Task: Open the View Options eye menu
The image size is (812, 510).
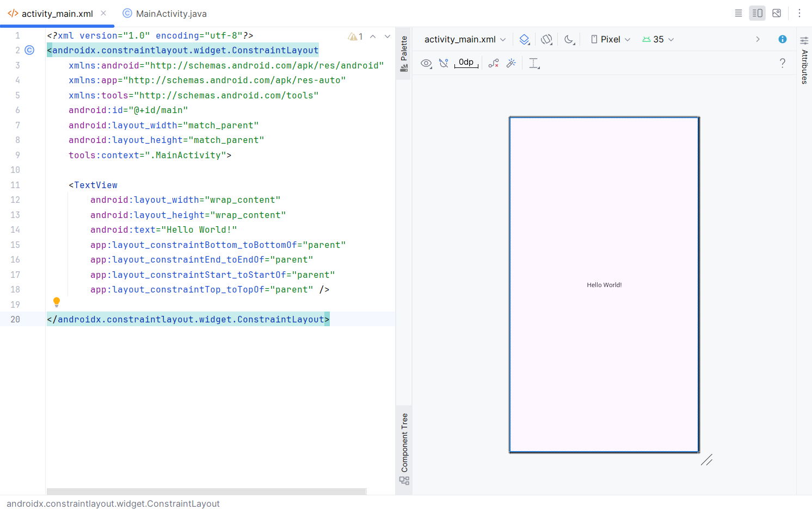Action: [x=426, y=63]
